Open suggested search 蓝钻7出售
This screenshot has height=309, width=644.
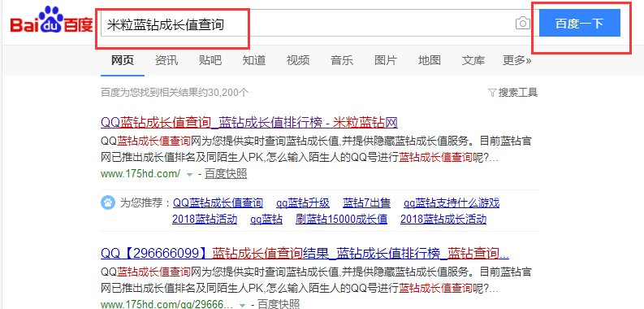click(x=367, y=202)
